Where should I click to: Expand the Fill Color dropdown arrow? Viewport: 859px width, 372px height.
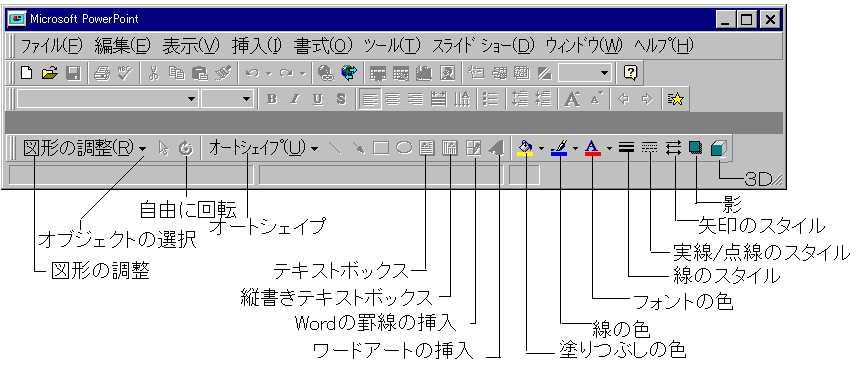[x=541, y=148]
